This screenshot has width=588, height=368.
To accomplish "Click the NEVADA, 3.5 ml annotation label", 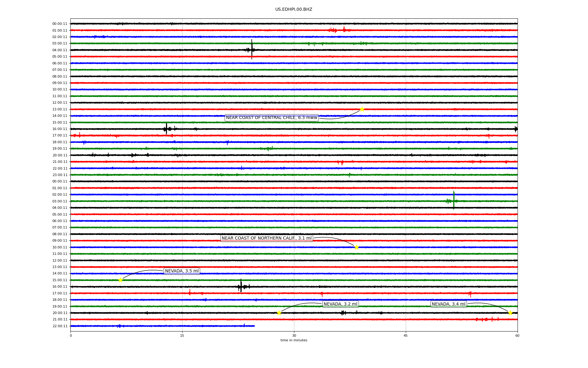I will pyautogui.click(x=182, y=271).
